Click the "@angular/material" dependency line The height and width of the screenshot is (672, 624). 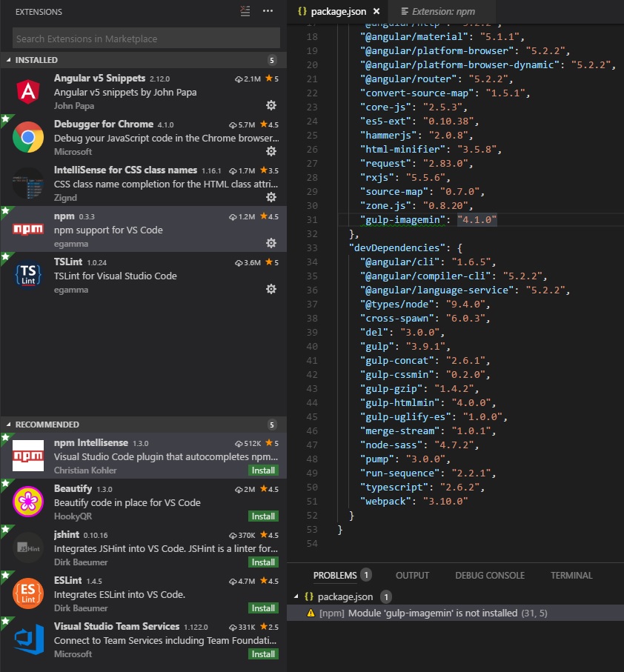pos(442,36)
